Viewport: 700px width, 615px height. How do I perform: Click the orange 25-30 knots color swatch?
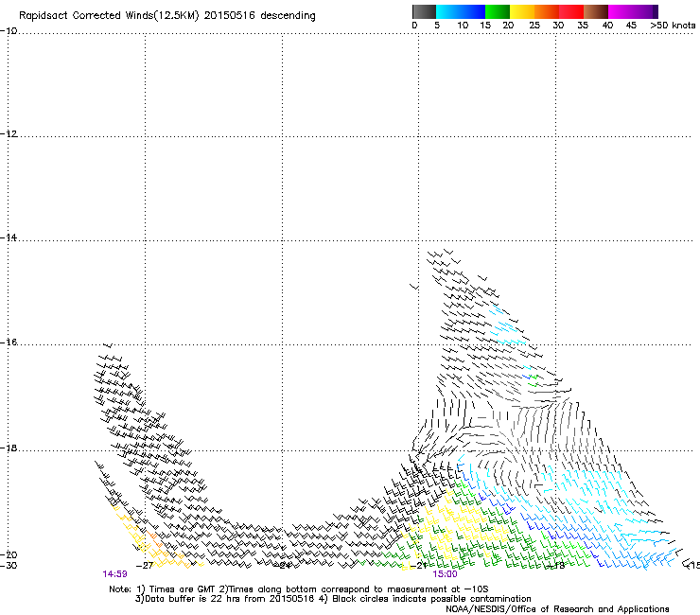tap(547, 11)
